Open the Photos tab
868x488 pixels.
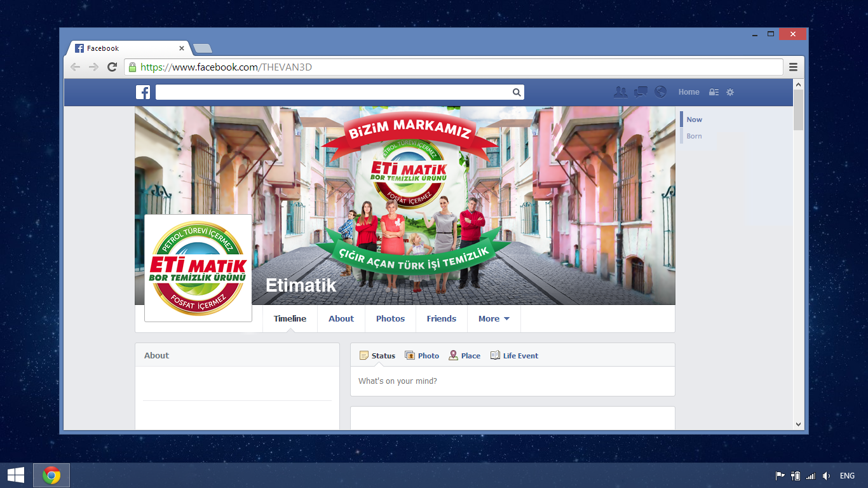(390, 319)
